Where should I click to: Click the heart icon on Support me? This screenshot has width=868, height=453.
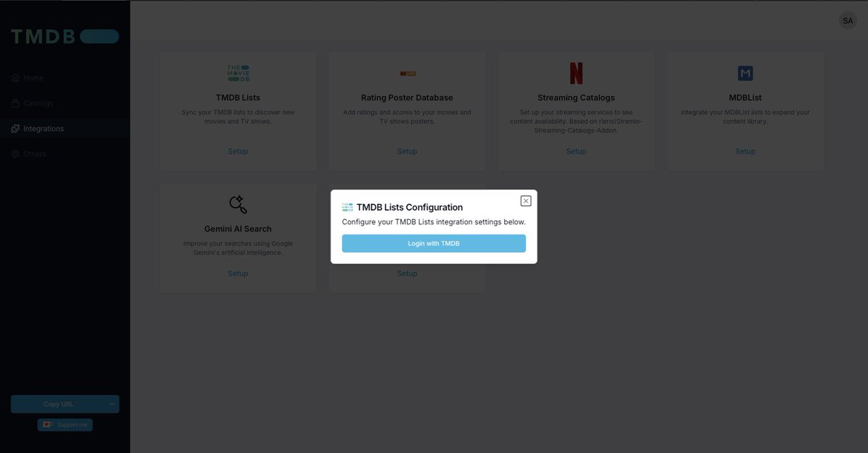pos(48,425)
